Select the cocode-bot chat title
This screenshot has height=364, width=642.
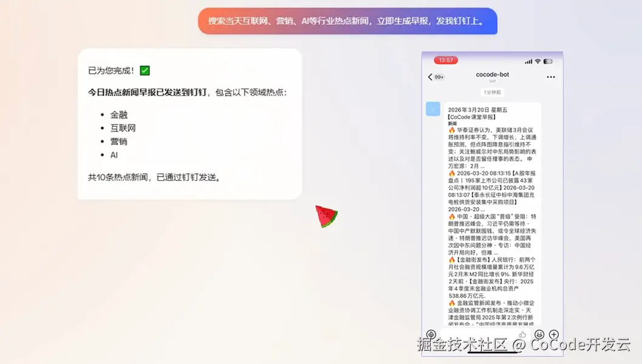pyautogui.click(x=492, y=74)
